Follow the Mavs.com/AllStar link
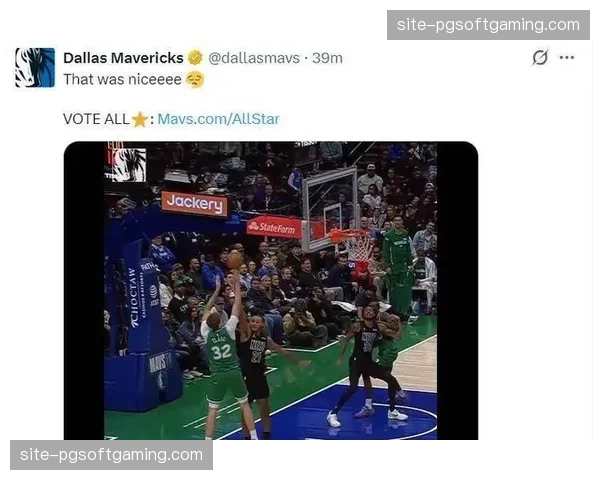The image size is (600, 480). (218, 119)
